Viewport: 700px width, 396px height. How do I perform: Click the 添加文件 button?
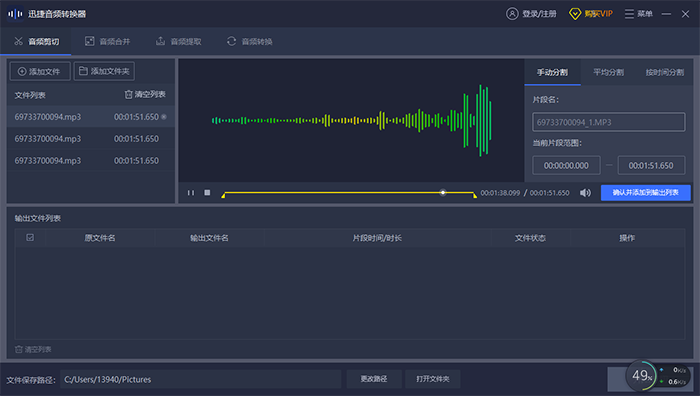(40, 71)
